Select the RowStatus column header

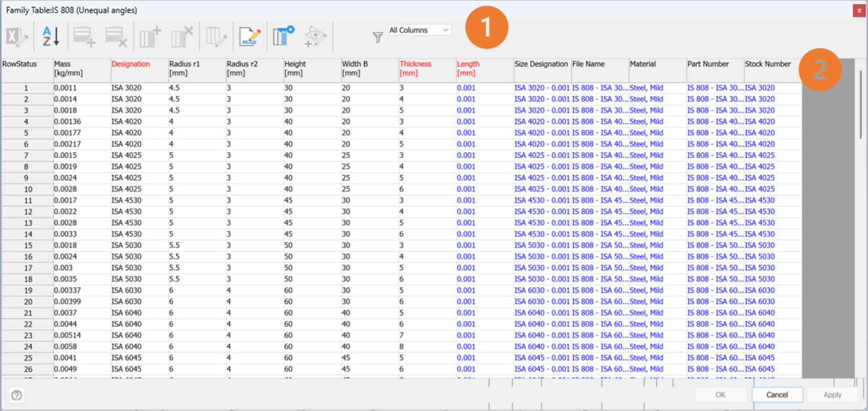click(27, 70)
